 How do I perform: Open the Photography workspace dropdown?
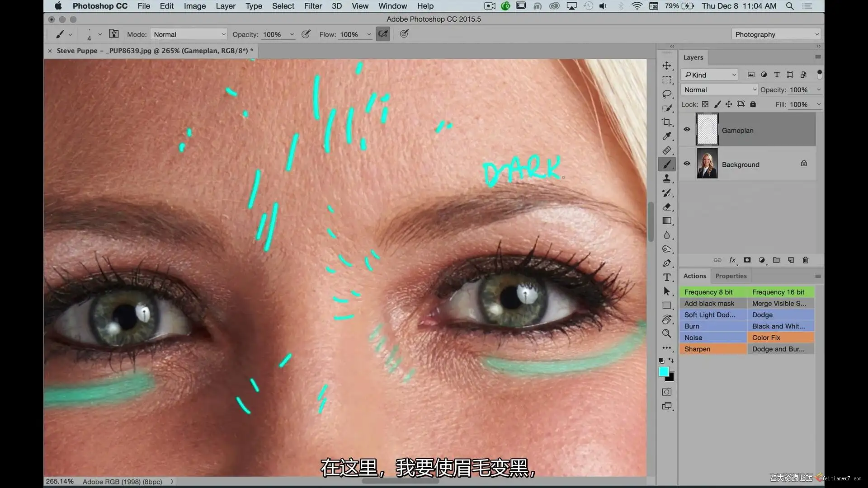[776, 34]
